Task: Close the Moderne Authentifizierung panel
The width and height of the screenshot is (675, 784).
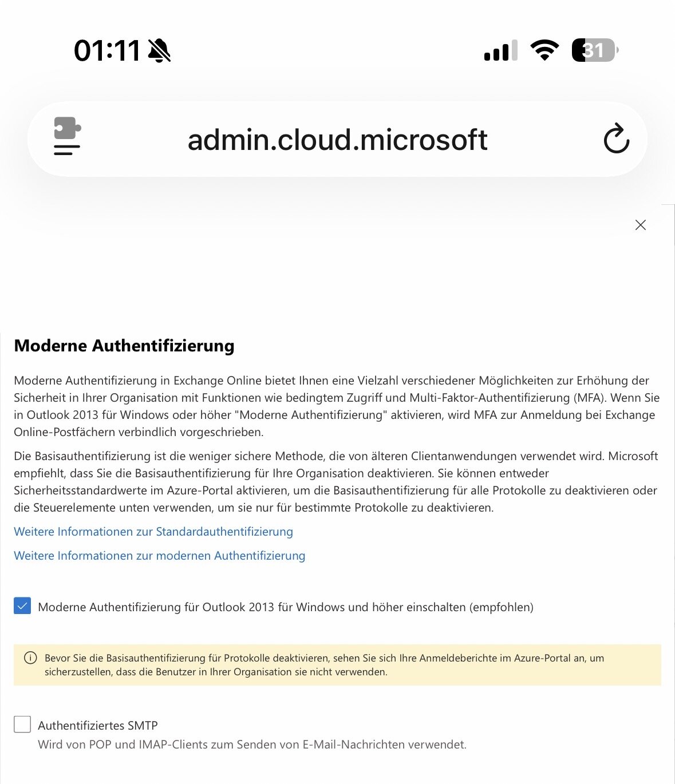Action: [640, 225]
